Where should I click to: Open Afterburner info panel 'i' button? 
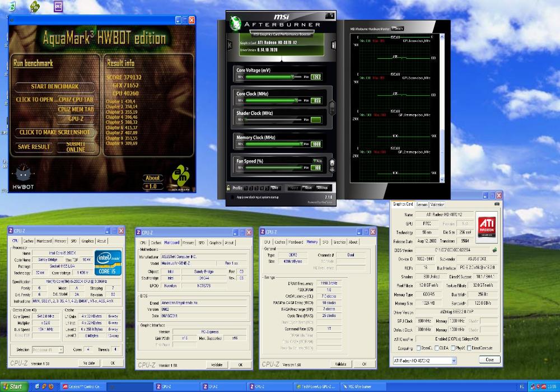click(333, 45)
